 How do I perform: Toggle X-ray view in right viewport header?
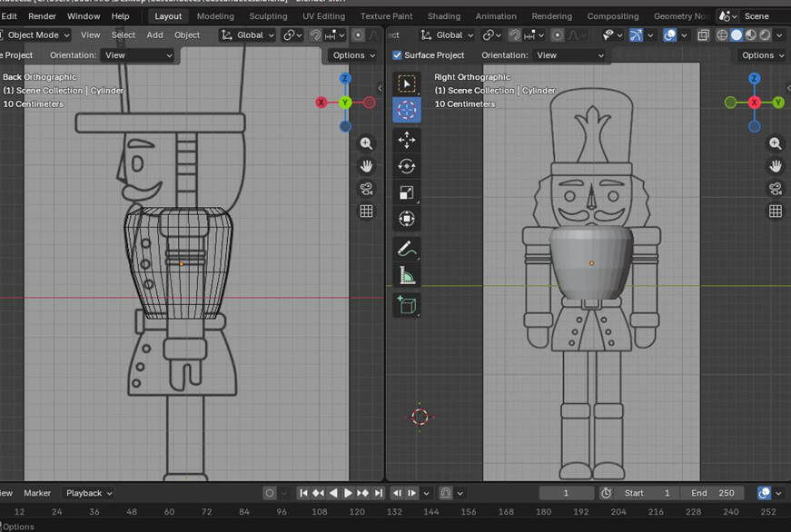click(x=704, y=34)
